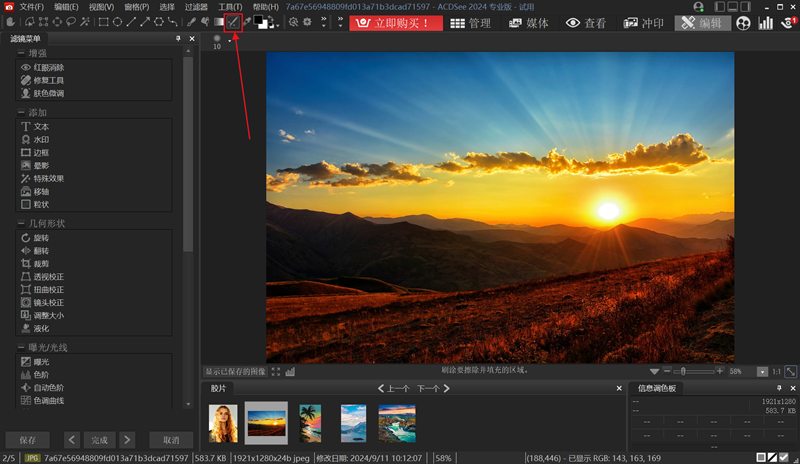The image size is (800, 464).
Task: Collapse the 几何形状 (Geometry) group
Action: 20,224
